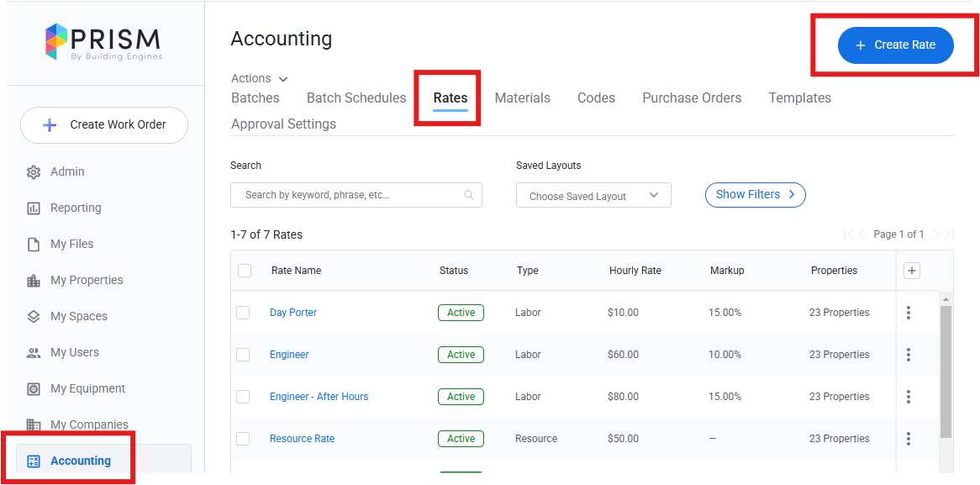Go to the Batch Schedules tab

[x=356, y=98]
